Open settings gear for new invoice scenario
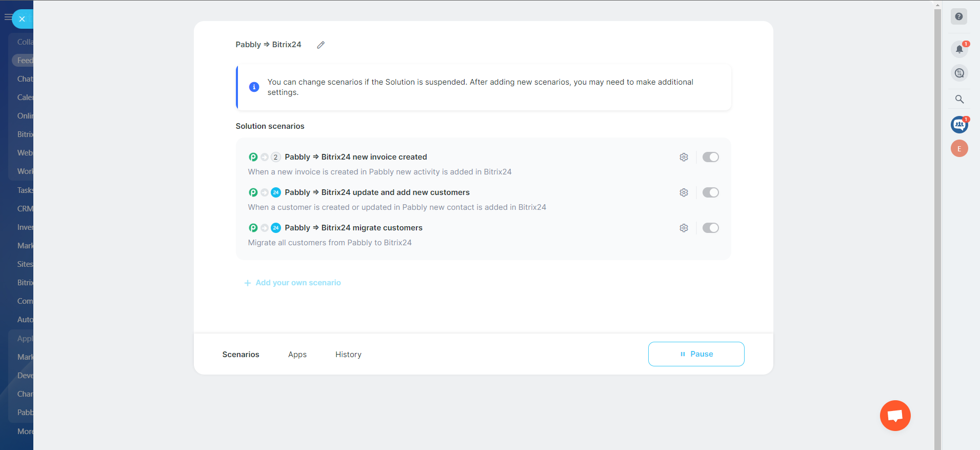The height and width of the screenshot is (450, 980). pyautogui.click(x=684, y=157)
